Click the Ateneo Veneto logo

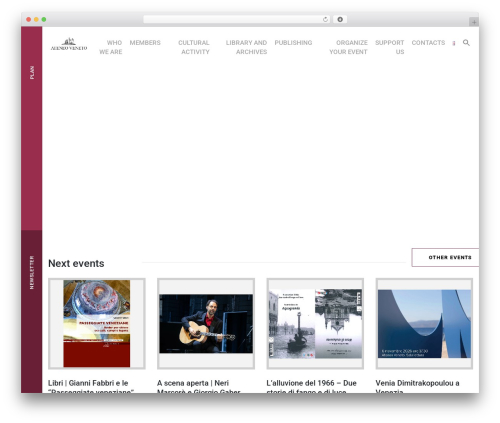tap(69, 44)
